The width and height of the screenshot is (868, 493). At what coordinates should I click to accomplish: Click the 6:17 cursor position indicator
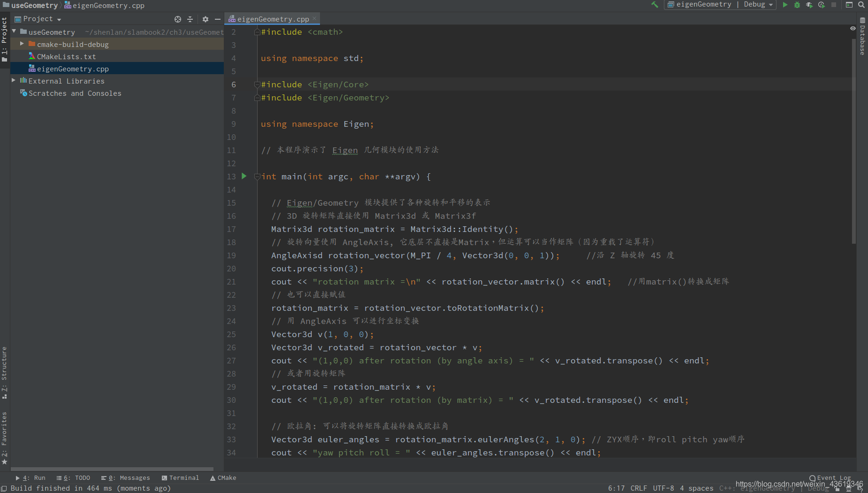(x=616, y=488)
